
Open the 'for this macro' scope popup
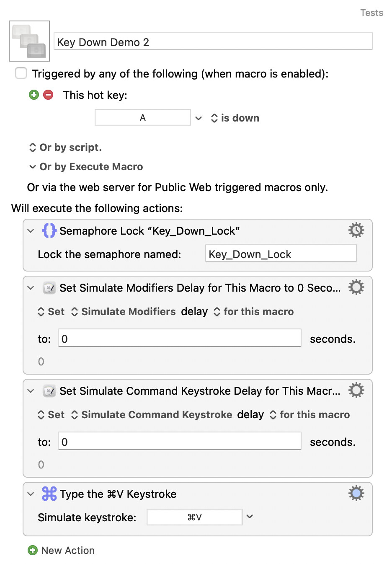click(x=254, y=312)
